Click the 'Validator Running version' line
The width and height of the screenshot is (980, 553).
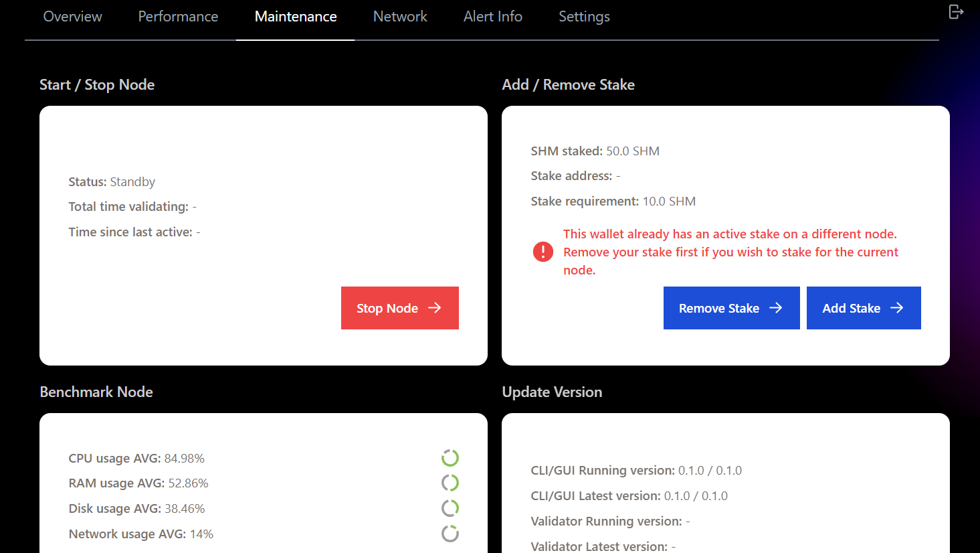(x=610, y=522)
